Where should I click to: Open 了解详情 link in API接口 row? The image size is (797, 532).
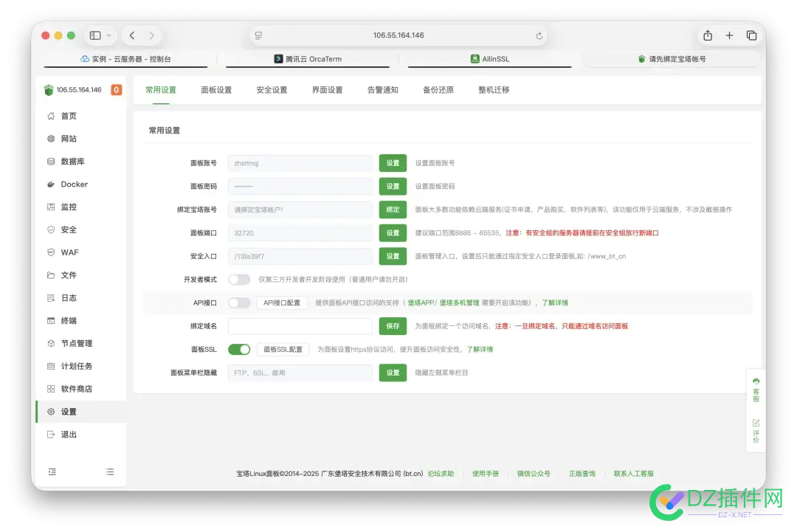pyautogui.click(x=554, y=303)
